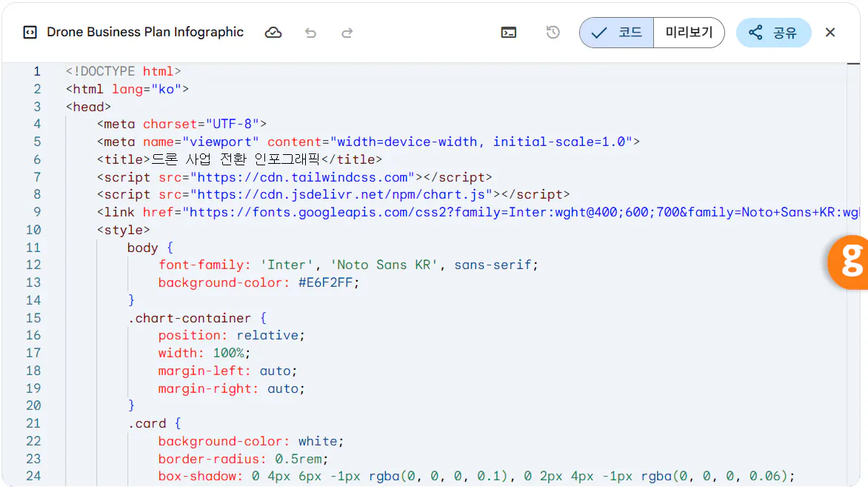Open version history clock icon
Viewport: 868px width, 487px height.
click(552, 32)
